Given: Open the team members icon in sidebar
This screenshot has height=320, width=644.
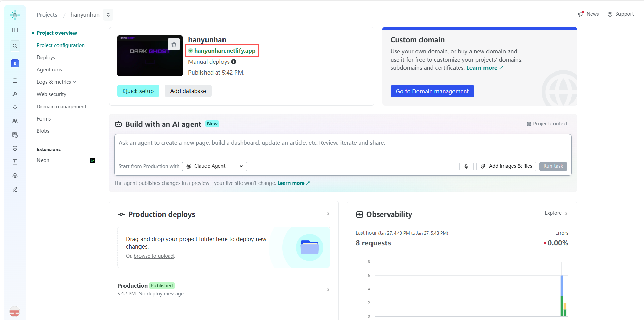Looking at the screenshot, I should (x=15, y=121).
